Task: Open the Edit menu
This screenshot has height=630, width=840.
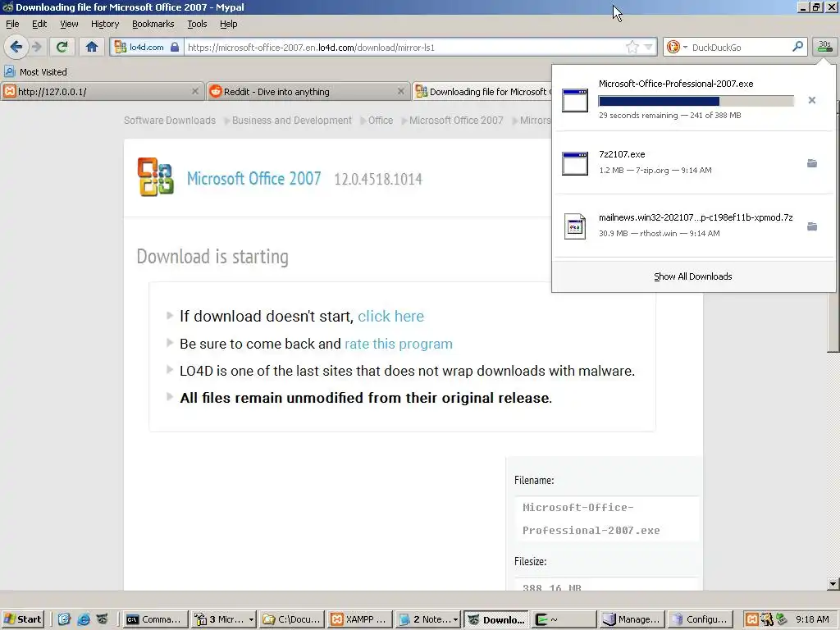Action: [39, 24]
